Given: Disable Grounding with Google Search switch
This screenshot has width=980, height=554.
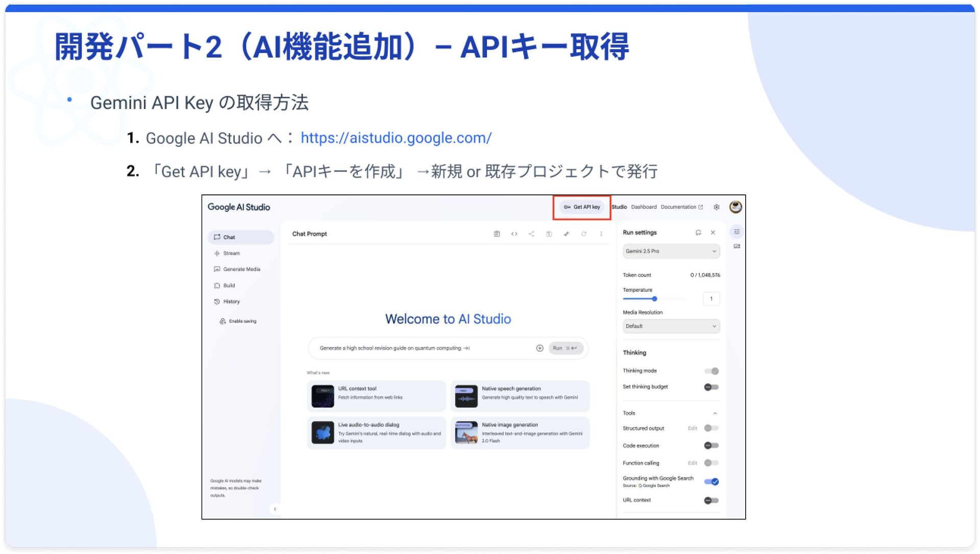Looking at the screenshot, I should [712, 482].
